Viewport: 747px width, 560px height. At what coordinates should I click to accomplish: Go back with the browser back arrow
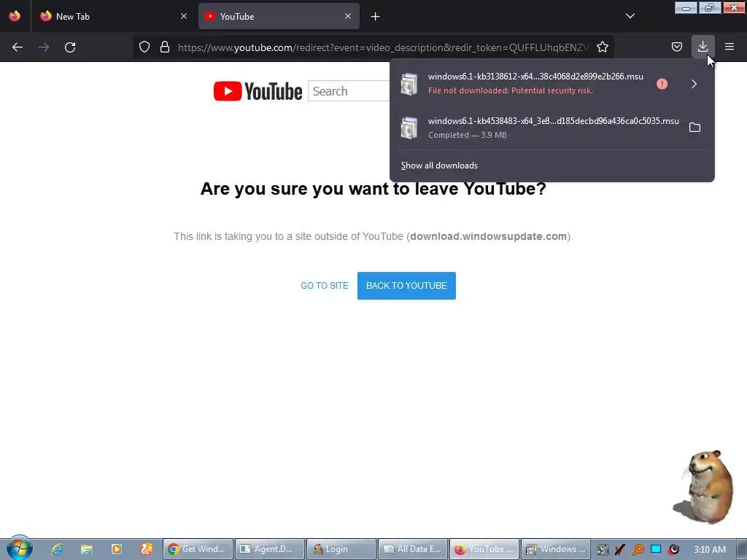pyautogui.click(x=18, y=47)
